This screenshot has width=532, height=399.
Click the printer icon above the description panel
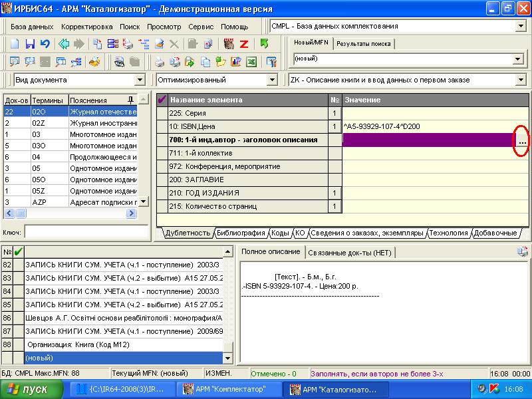[522, 252]
